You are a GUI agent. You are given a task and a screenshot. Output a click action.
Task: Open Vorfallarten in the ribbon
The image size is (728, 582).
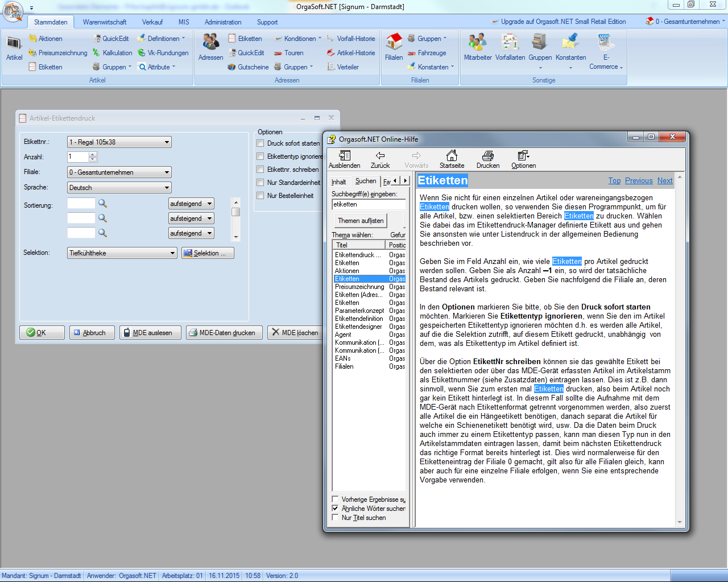tap(510, 43)
